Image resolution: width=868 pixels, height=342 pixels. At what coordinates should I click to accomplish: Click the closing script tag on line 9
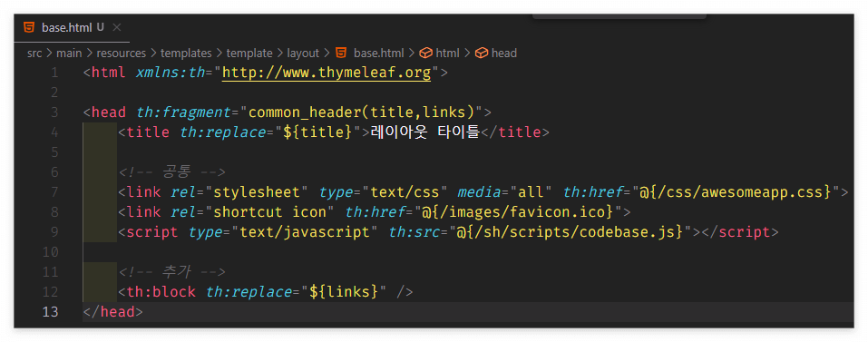tap(740, 232)
